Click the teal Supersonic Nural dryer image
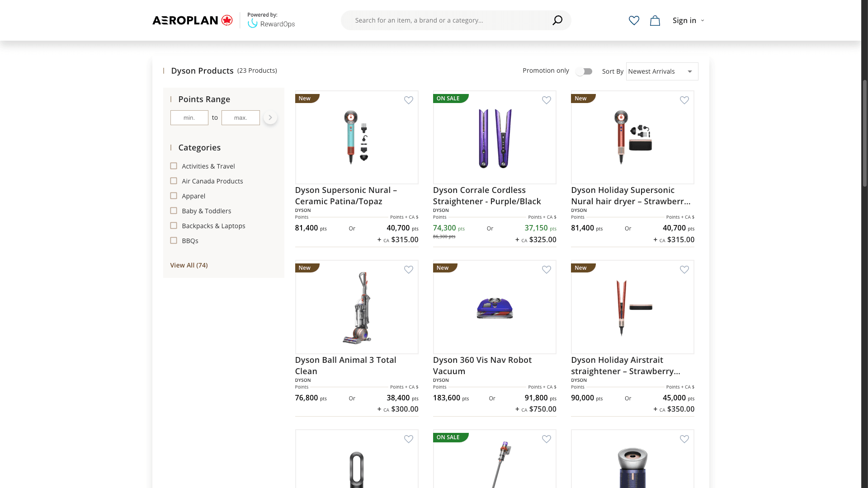Screen dimensions: 868x488 (x=357, y=137)
